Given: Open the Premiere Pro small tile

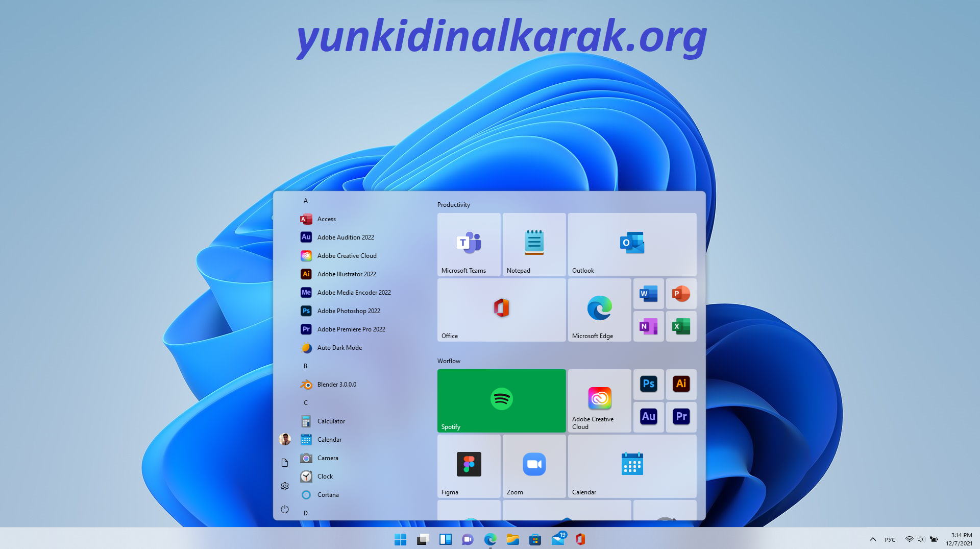Looking at the screenshot, I should click(x=681, y=417).
